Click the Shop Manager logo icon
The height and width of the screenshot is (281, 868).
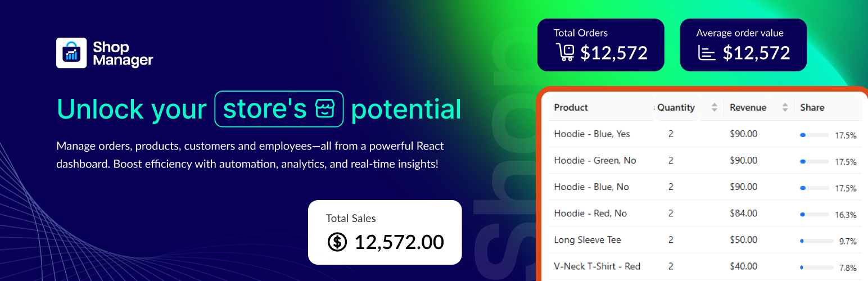coord(71,53)
